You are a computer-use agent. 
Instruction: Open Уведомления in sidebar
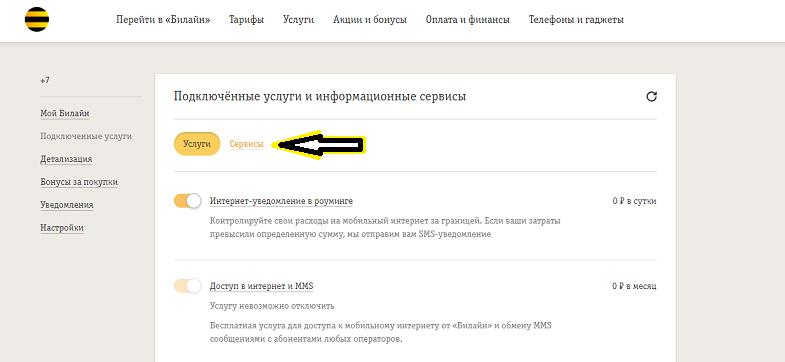click(x=67, y=205)
